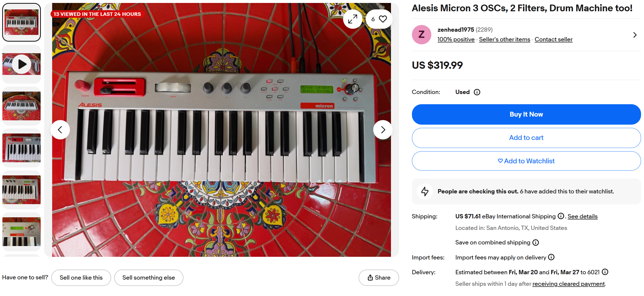Select the third keyboard photo thumbnail
Image resolution: width=644 pixels, height=296 pixels.
coord(22,106)
